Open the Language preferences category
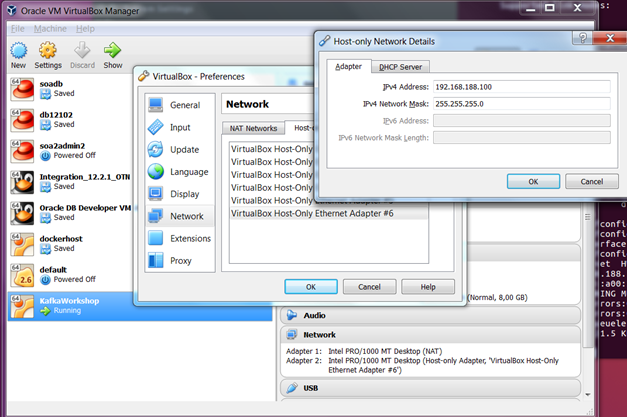The height and width of the screenshot is (417, 627). (x=180, y=172)
